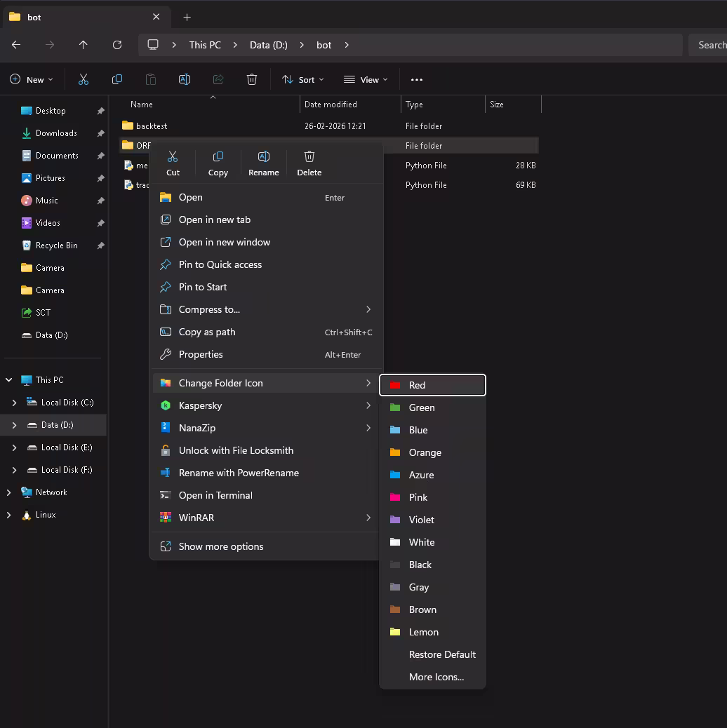Screen dimensions: 727x728
Task: Open the View dropdown
Action: tap(366, 79)
